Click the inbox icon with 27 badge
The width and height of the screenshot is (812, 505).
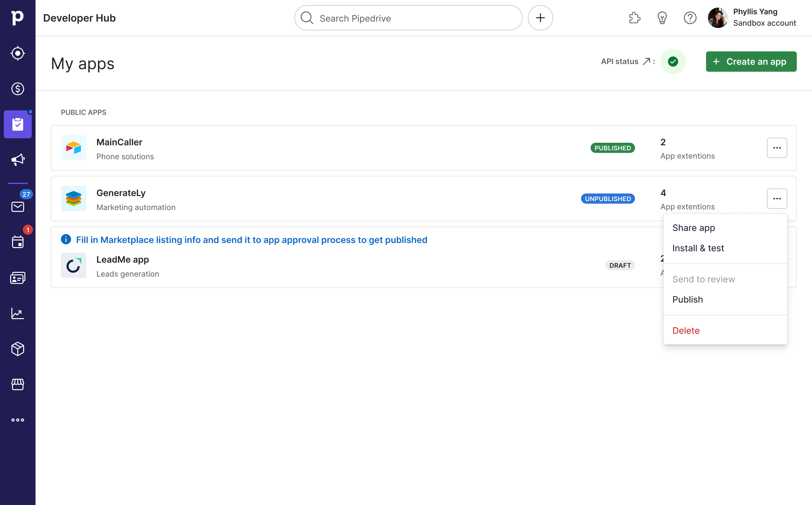[x=17, y=207]
